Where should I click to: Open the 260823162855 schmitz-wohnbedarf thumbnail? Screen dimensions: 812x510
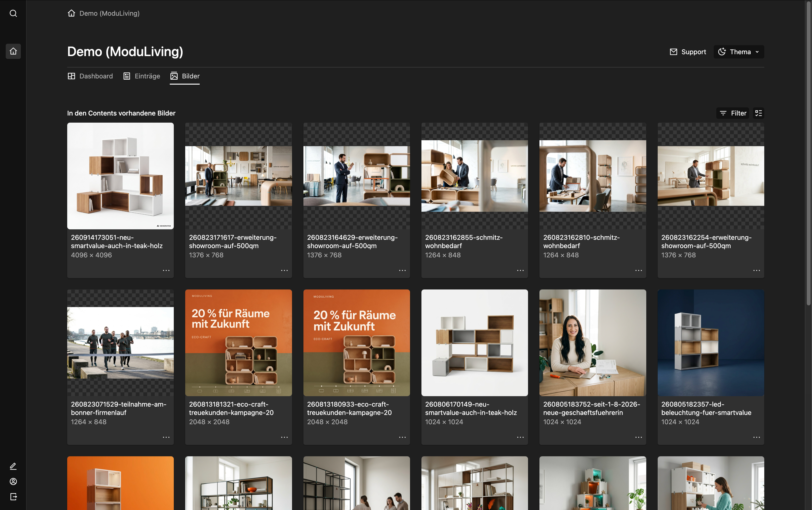[474, 176]
